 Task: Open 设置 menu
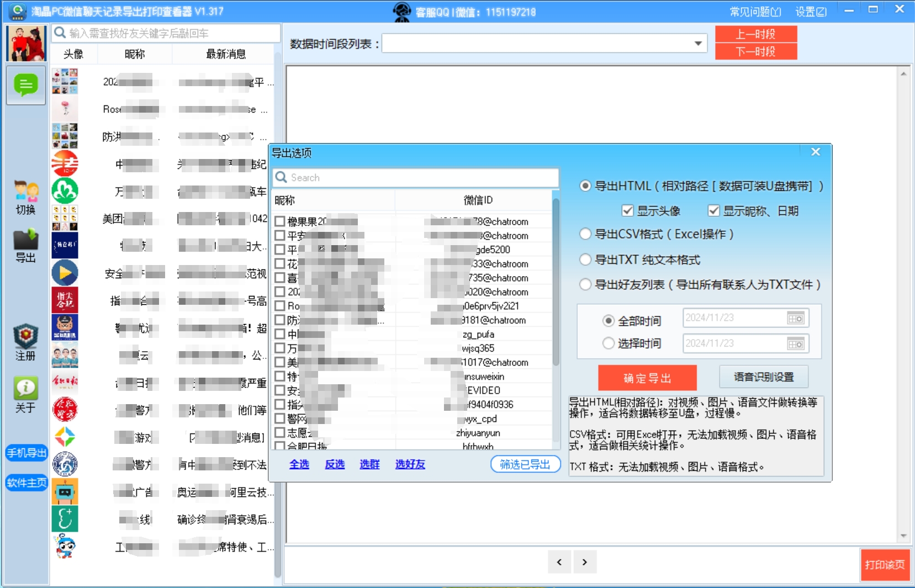point(811,12)
